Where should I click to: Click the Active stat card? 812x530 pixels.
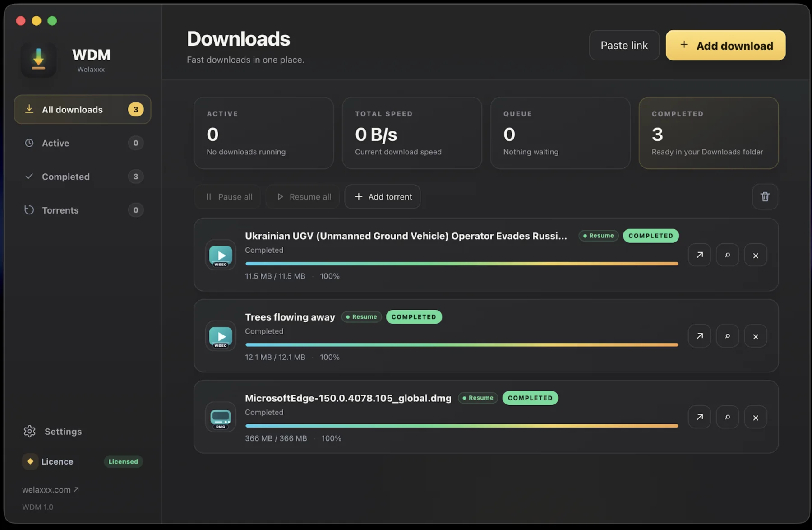pyautogui.click(x=263, y=133)
